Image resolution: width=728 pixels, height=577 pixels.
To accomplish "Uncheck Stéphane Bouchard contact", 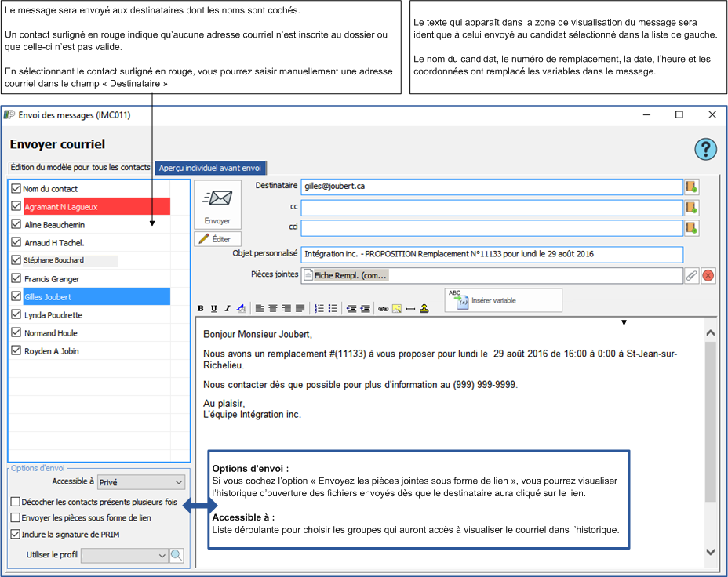I will [16, 259].
